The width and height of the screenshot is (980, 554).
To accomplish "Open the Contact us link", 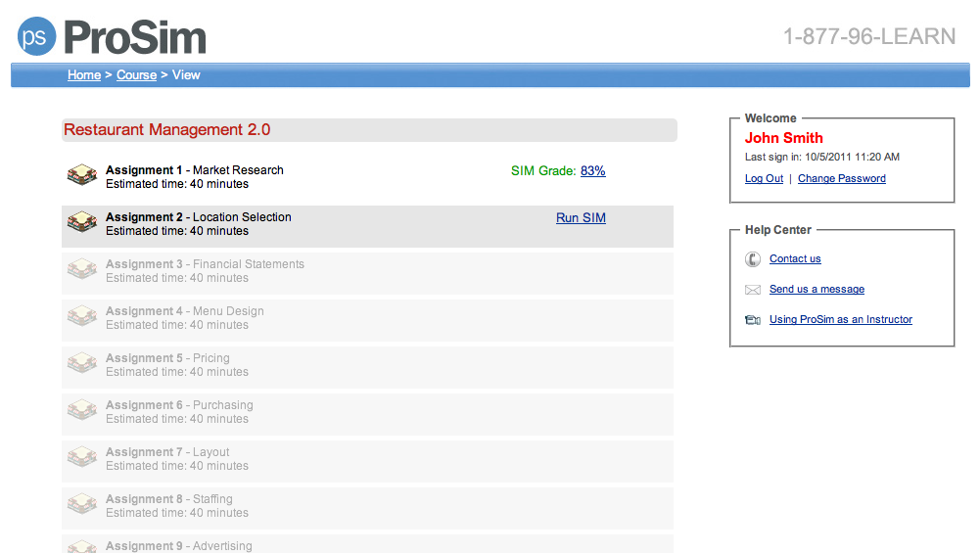I will pos(795,258).
